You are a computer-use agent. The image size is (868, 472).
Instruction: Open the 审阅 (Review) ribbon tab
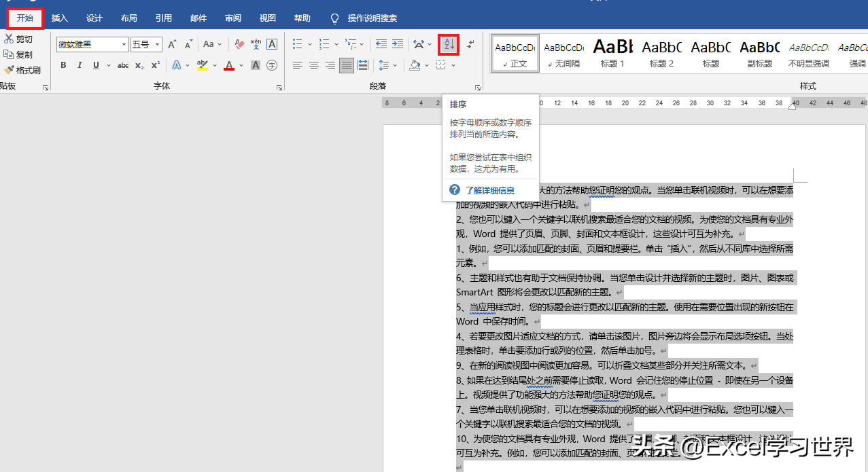tap(233, 18)
